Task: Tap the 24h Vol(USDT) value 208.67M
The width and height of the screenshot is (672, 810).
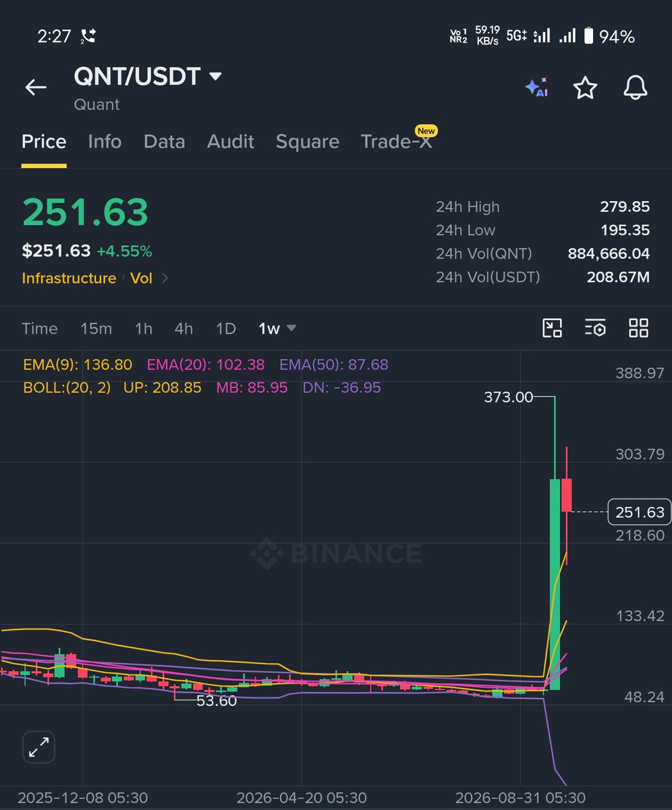Action: (617, 277)
